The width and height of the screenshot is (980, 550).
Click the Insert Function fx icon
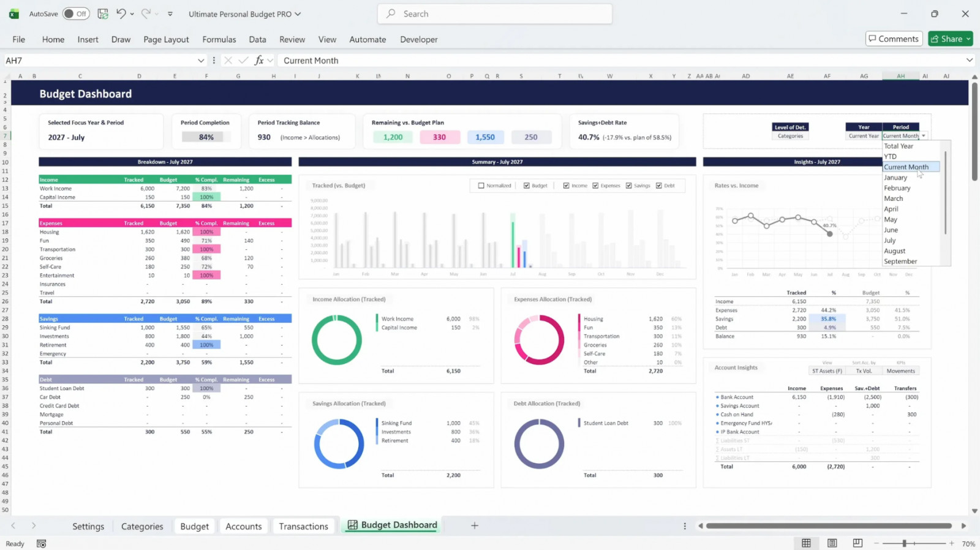(259, 60)
